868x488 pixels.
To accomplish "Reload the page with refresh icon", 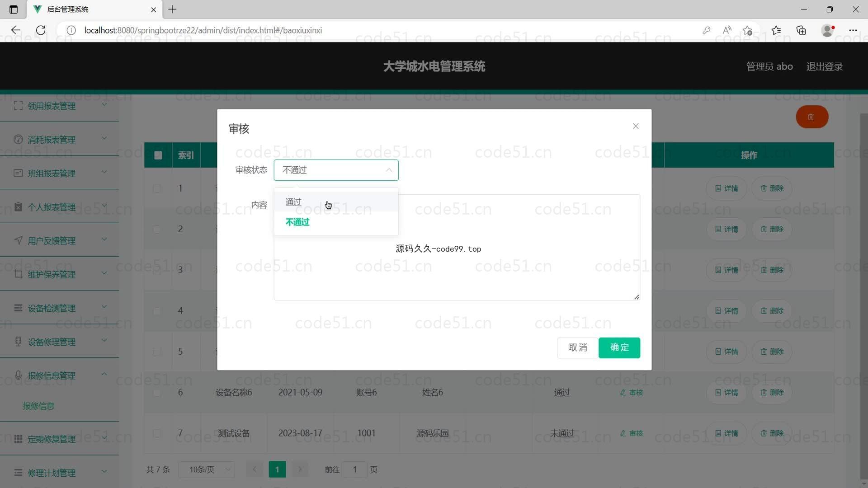I will [41, 30].
